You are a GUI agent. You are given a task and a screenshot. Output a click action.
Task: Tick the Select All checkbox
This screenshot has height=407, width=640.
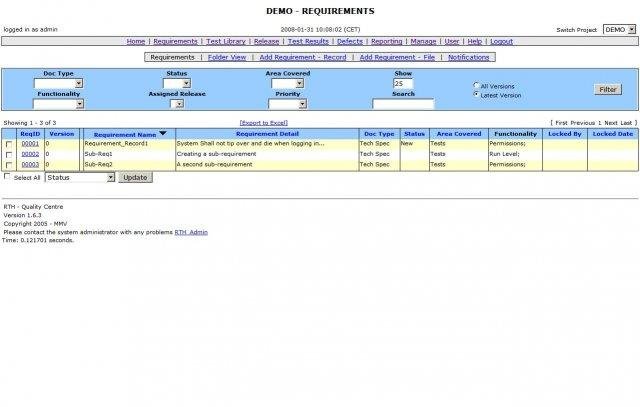click(8, 177)
